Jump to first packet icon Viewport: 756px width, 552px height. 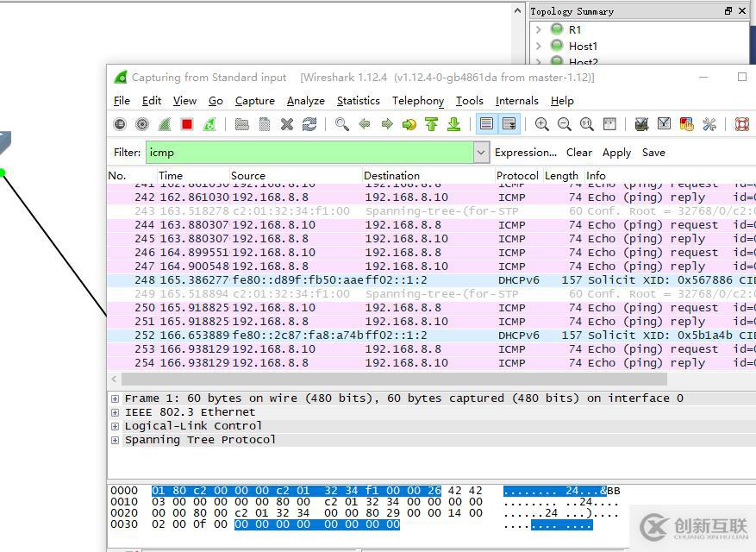pos(431,124)
